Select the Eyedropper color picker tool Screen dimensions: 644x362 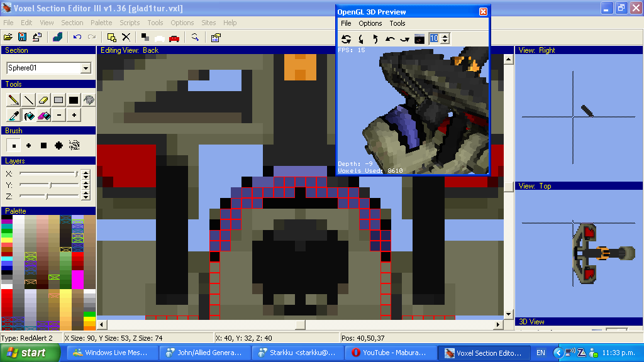pyautogui.click(x=14, y=116)
